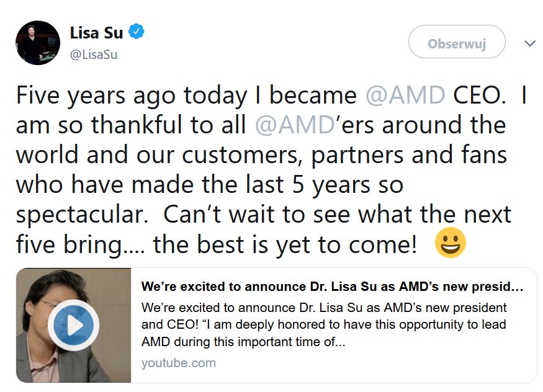Click the play icon circle overlay
Image resolution: width=543 pixels, height=392 pixels.
(74, 324)
